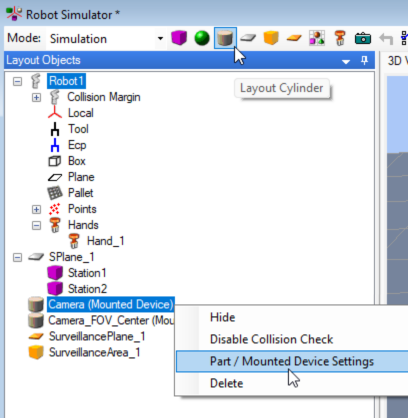This screenshot has width=408, height=418.
Task: Click the wireframe Box icon
Action: click(55, 161)
